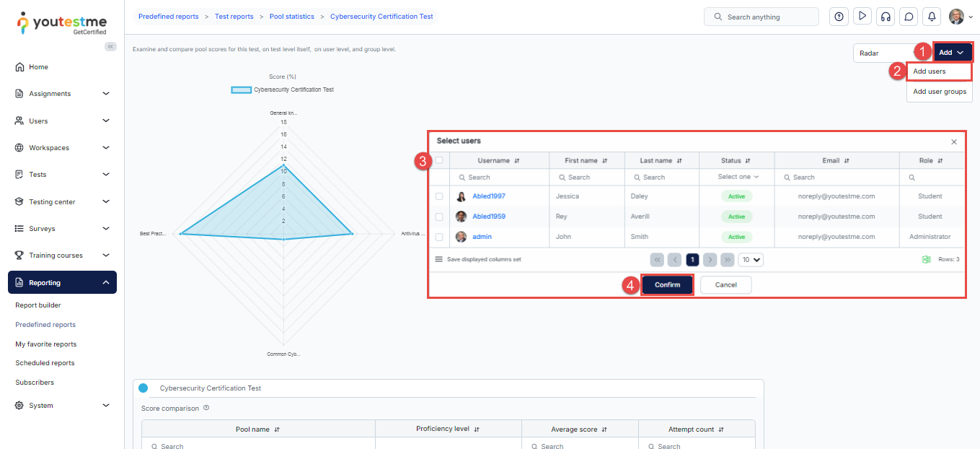Screen dimensions: 980x449
Task: Click the play video tutorial icon
Action: click(862, 17)
